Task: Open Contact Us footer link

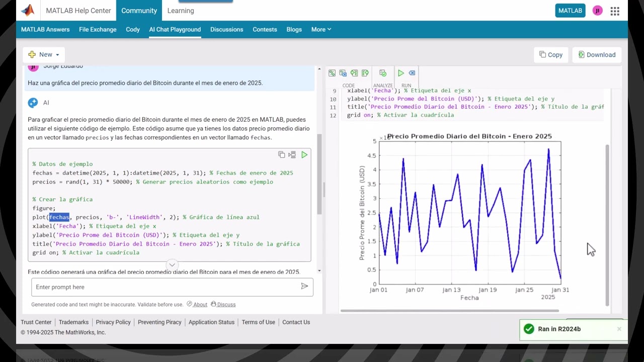Action: [x=296, y=322]
